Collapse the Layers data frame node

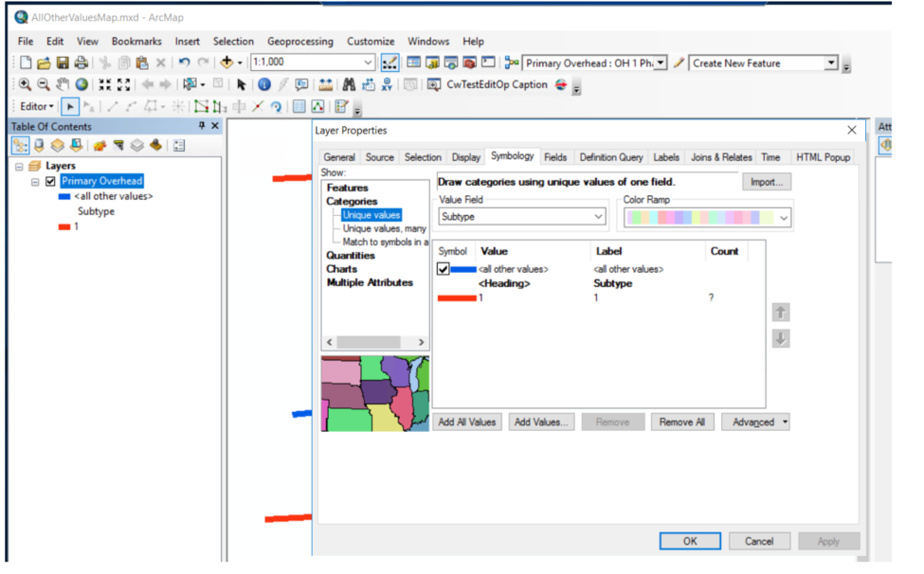pyautogui.click(x=19, y=167)
